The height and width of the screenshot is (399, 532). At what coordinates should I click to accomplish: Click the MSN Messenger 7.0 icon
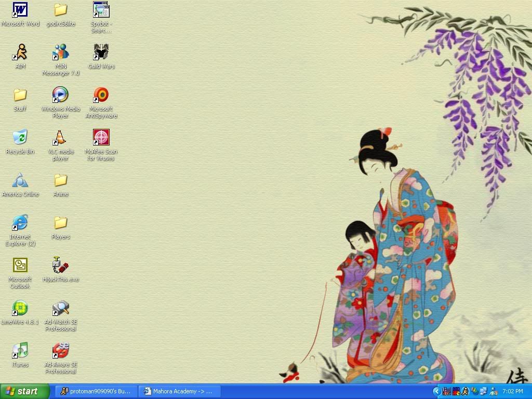tap(61, 52)
